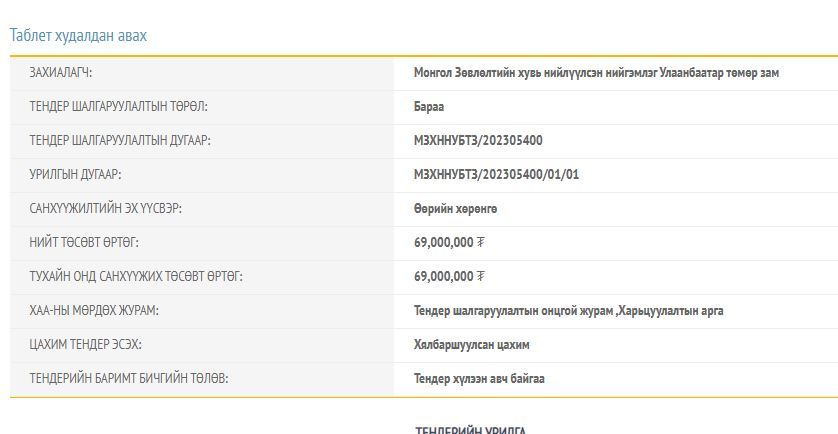This screenshot has height=434, width=838.
Task: Click the "Хялбаршуулсан цахим" electronic tender value
Action: point(472,345)
